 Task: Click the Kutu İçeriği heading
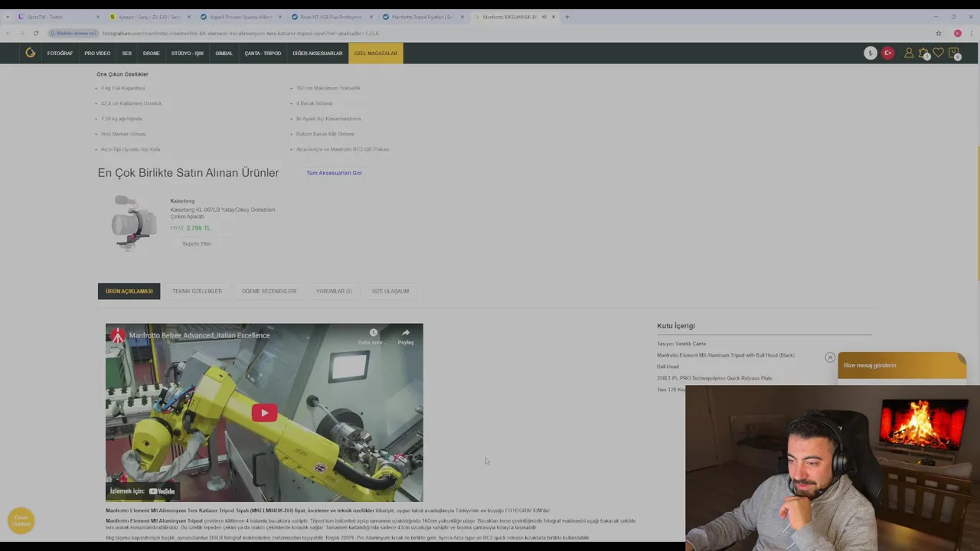coord(676,326)
